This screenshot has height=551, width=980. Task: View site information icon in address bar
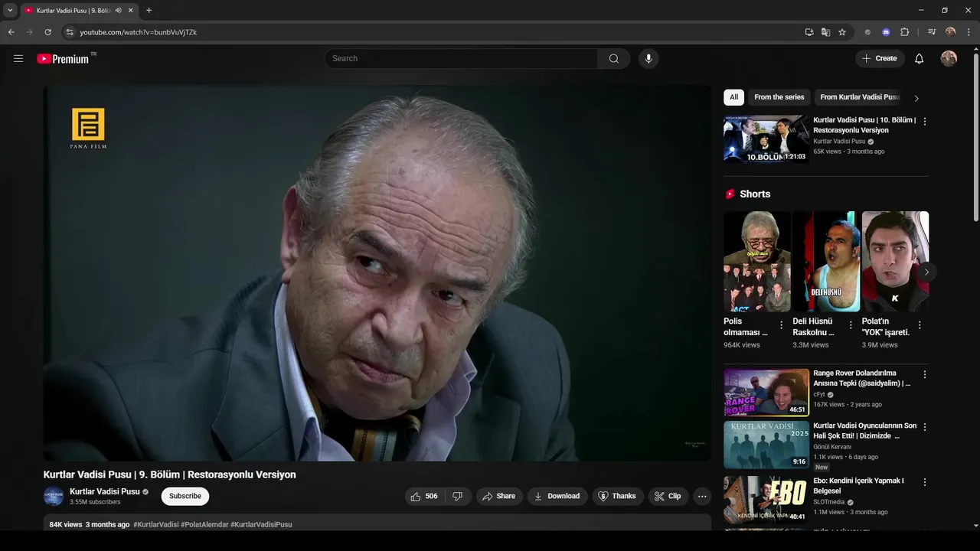click(x=69, y=32)
